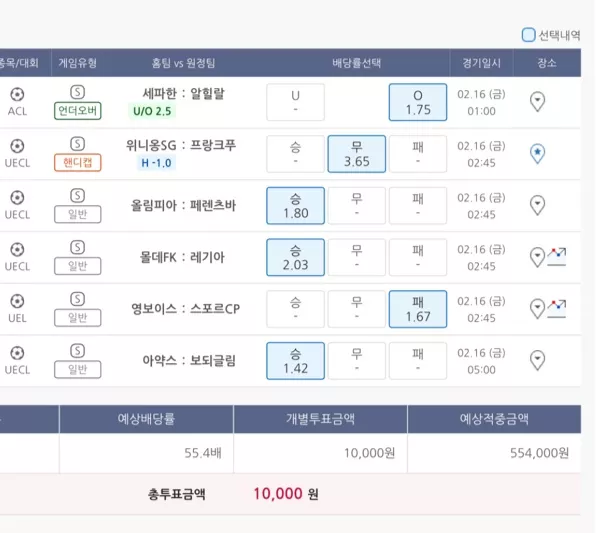Toggle win 1.80 odds for 올림피아

point(295,206)
